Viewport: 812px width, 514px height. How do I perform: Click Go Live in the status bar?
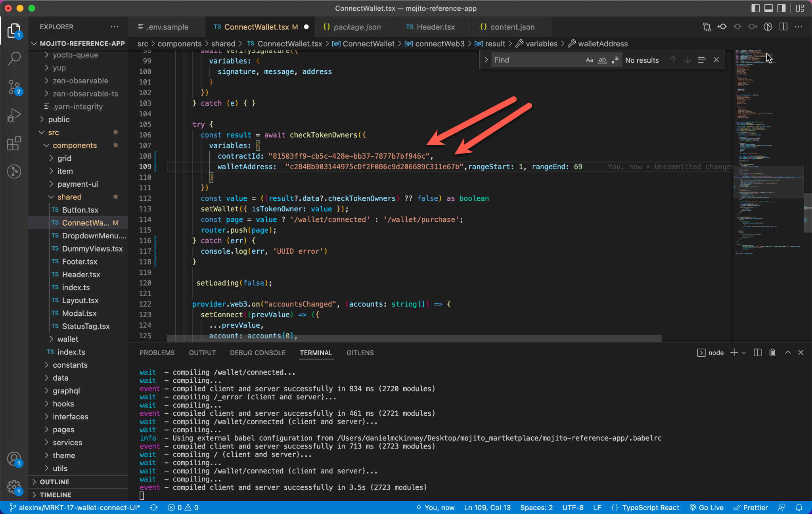click(x=707, y=508)
